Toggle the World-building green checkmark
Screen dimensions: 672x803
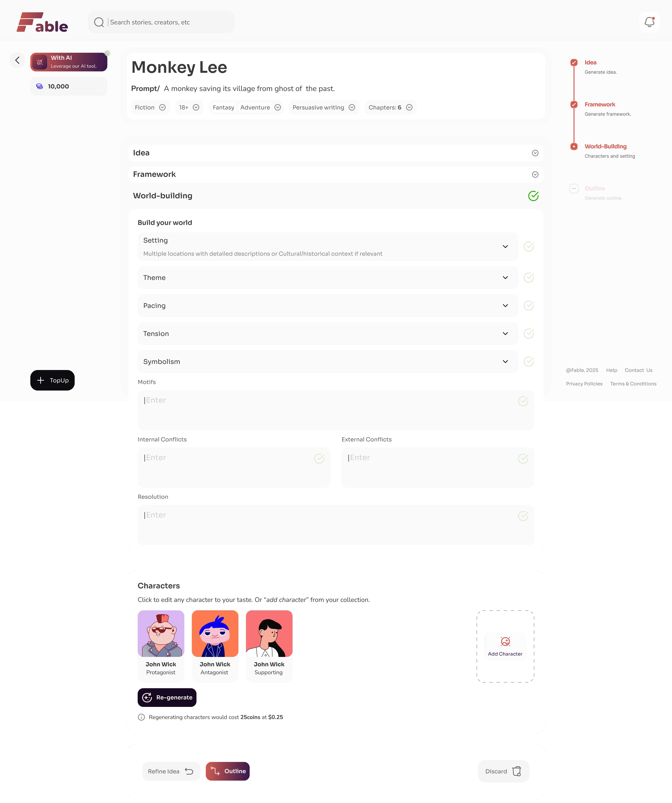(x=533, y=196)
